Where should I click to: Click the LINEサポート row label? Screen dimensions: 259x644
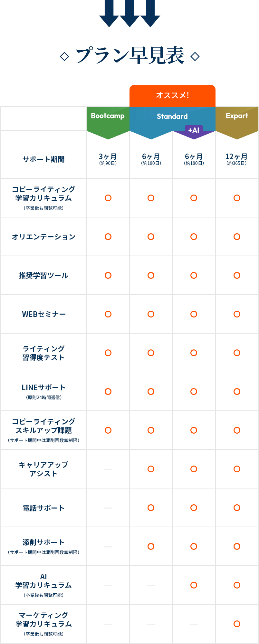[43, 387]
